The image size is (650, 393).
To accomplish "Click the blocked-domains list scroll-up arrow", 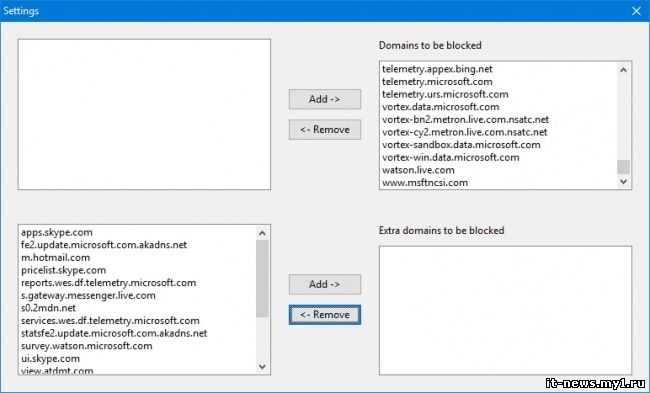I will pyautogui.click(x=623, y=70).
